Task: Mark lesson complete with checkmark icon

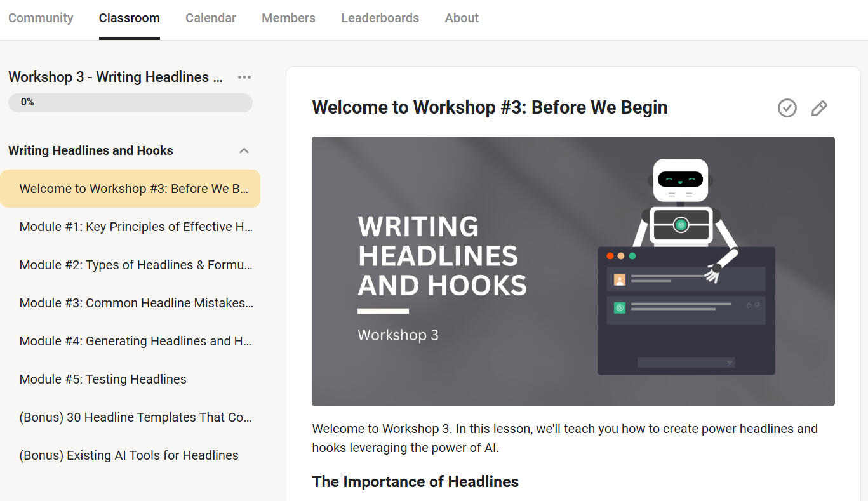Action: [x=787, y=108]
